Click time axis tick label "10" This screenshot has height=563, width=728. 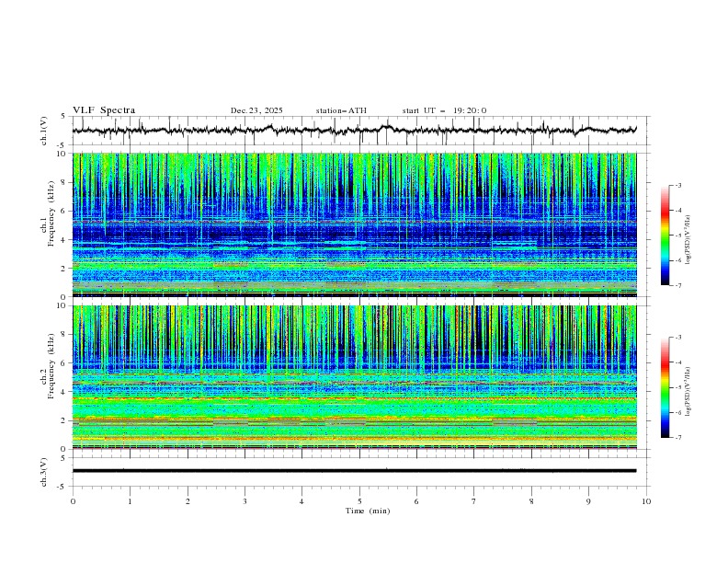tap(646, 501)
